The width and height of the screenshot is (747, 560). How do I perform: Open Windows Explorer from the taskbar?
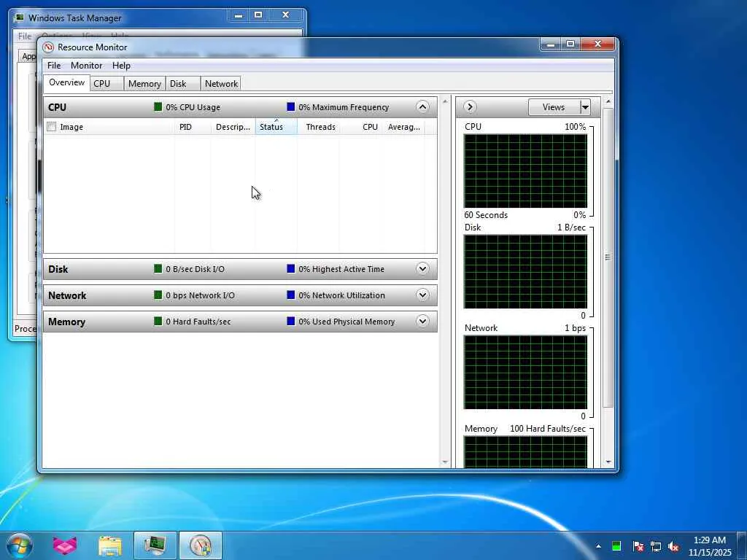(110, 545)
